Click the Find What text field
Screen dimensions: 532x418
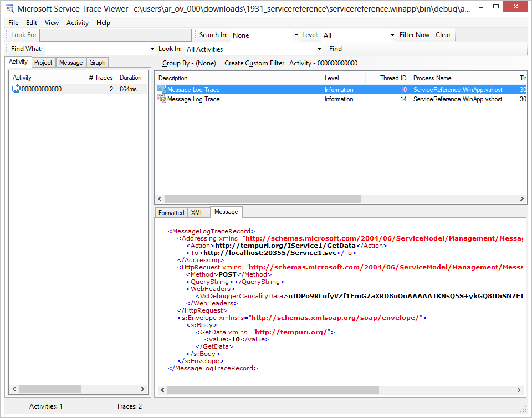click(x=98, y=49)
